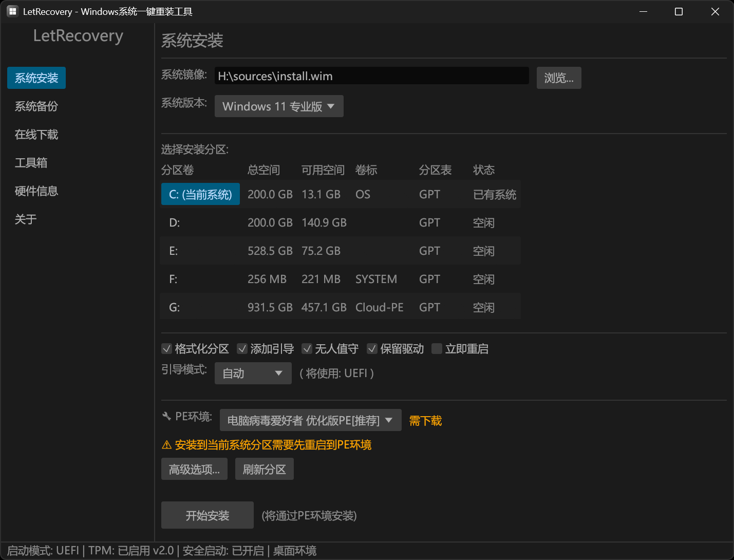This screenshot has height=560, width=734.
Task: Click the orange 需下载 link
Action: [425, 420]
